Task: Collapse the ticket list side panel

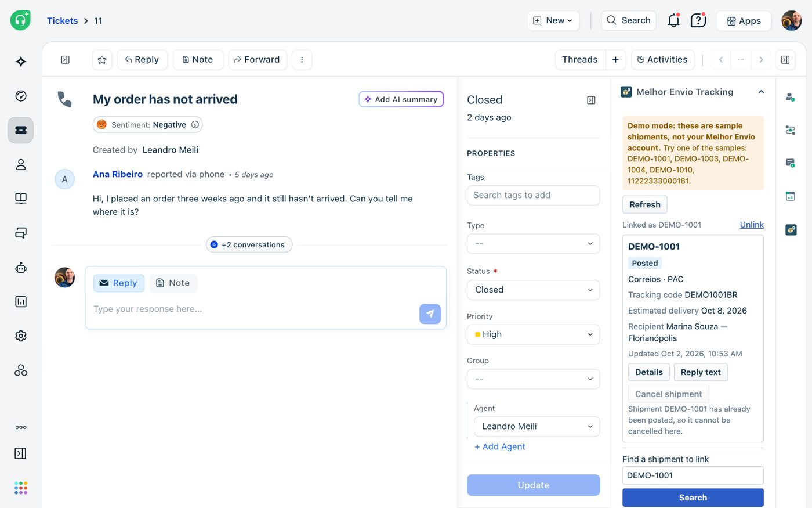Action: tap(66, 60)
